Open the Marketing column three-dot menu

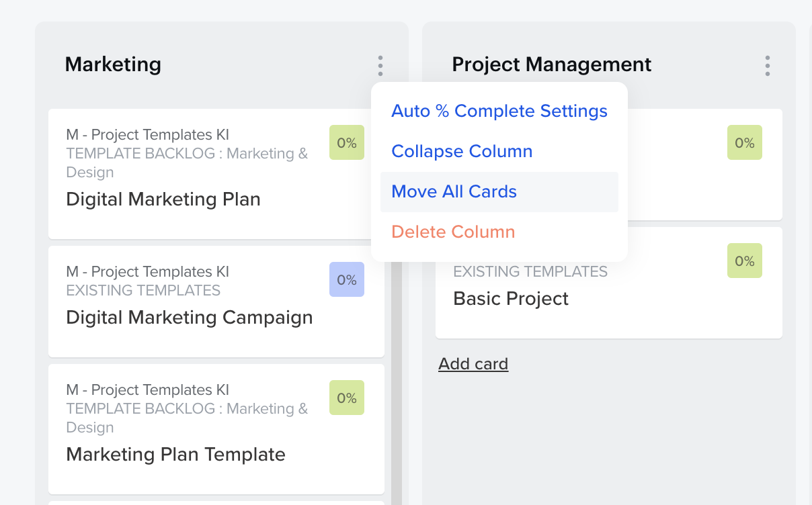(380, 66)
